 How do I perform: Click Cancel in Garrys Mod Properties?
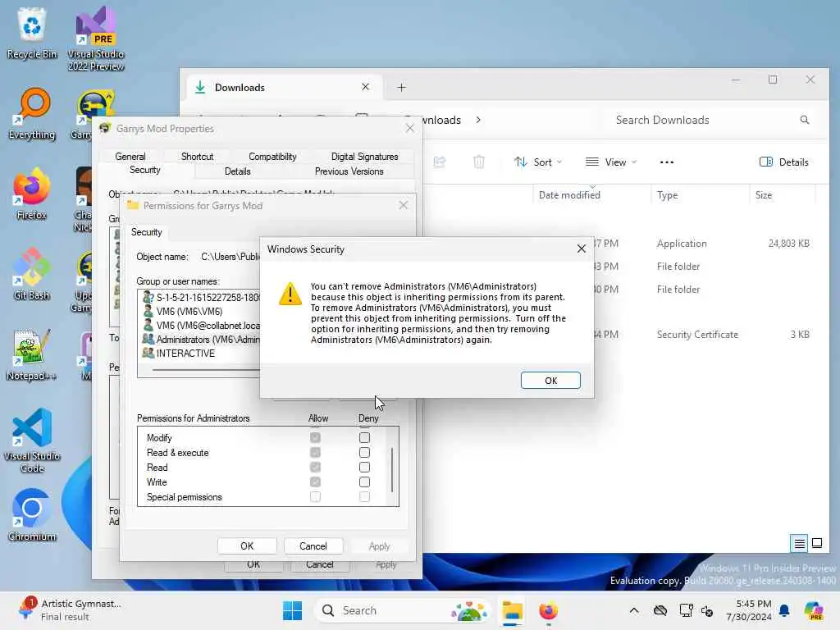coord(320,566)
